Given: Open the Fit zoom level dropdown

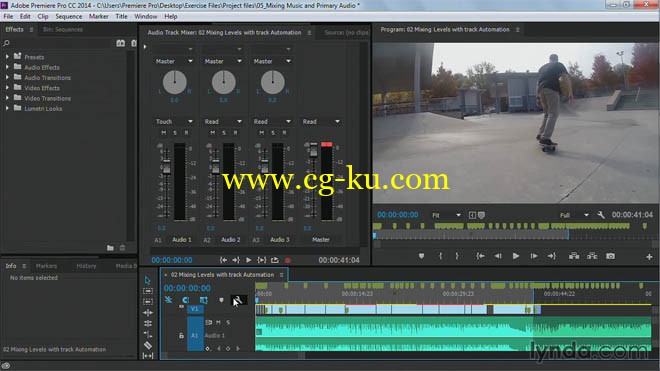Looking at the screenshot, I should pyautogui.click(x=446, y=215).
